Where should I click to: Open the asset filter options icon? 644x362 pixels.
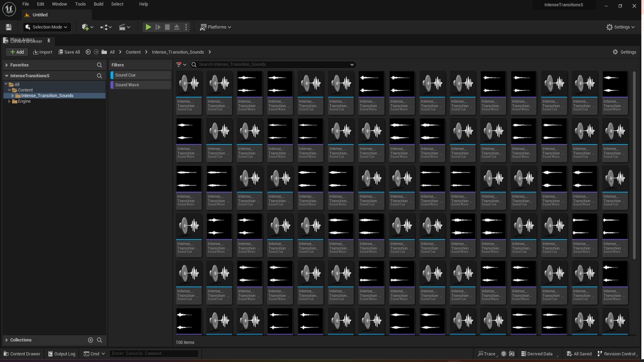[181, 64]
